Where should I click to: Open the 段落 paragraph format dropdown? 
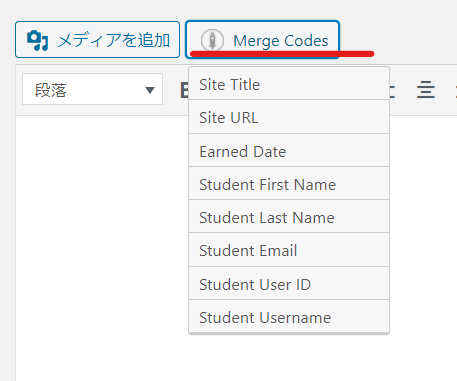92,89
